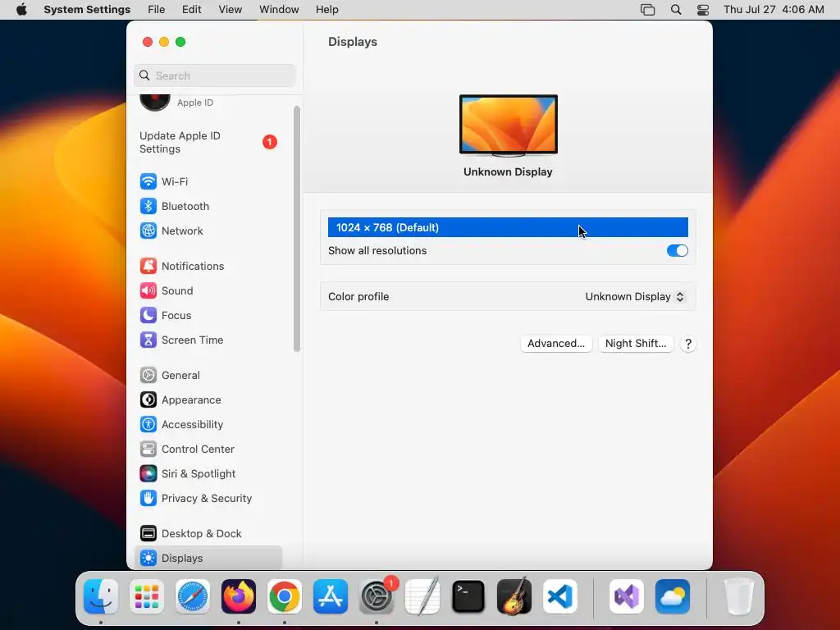Go to Sound settings
Image resolution: width=840 pixels, height=630 pixels.
click(208, 291)
